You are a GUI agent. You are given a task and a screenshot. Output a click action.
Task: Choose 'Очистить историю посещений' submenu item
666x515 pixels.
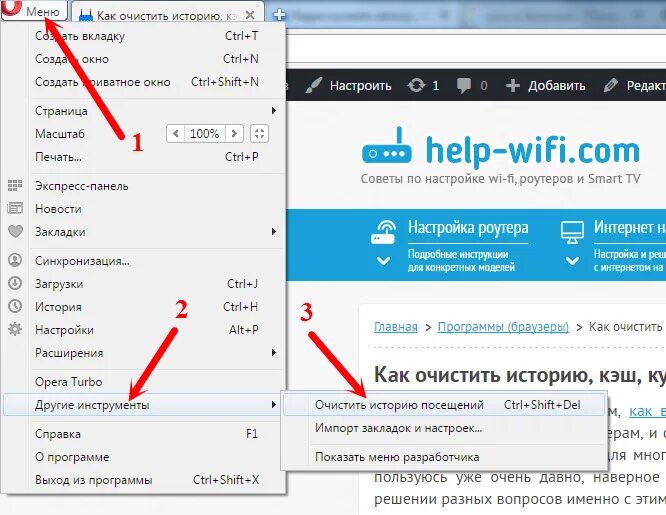[444, 405]
